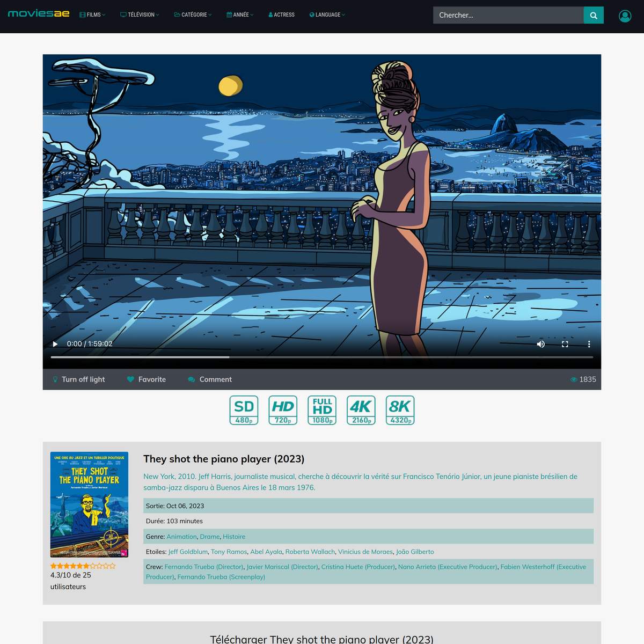Open the Drame genre link

(210, 537)
